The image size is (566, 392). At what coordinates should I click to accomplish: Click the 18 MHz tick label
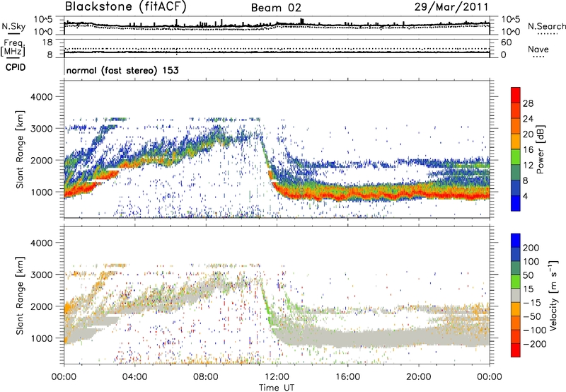click(x=47, y=42)
